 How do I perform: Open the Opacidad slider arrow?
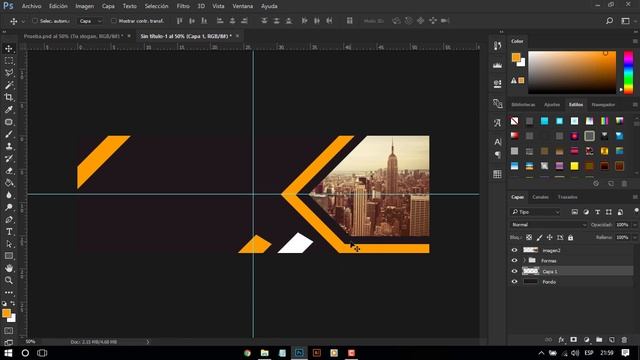pos(635,225)
